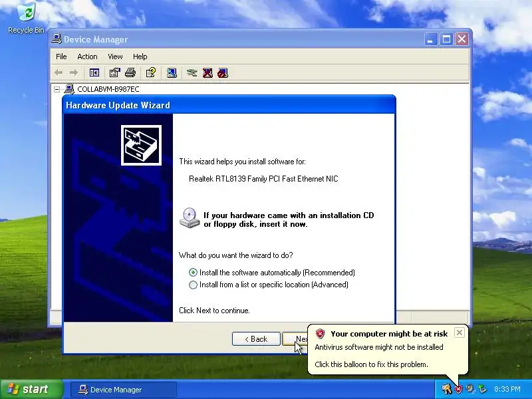
Task: Open the File menu
Action: pyautogui.click(x=61, y=57)
